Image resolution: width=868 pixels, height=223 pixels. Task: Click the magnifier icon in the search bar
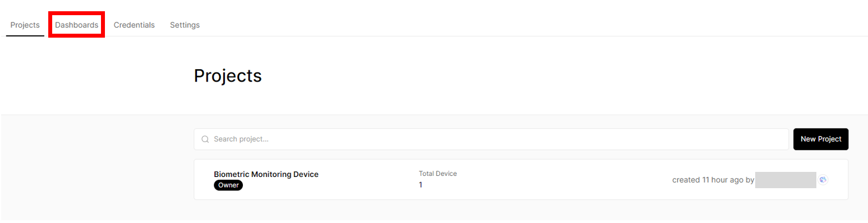click(x=205, y=139)
